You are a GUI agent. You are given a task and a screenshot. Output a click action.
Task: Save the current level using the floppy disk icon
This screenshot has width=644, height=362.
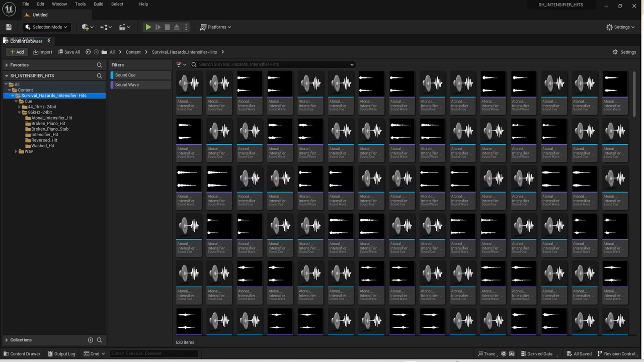9,27
